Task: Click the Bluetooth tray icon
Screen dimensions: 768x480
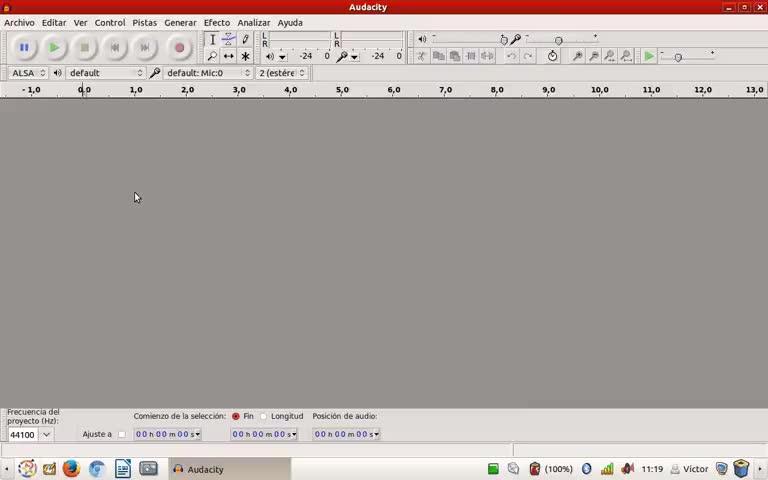Action: (x=586, y=469)
